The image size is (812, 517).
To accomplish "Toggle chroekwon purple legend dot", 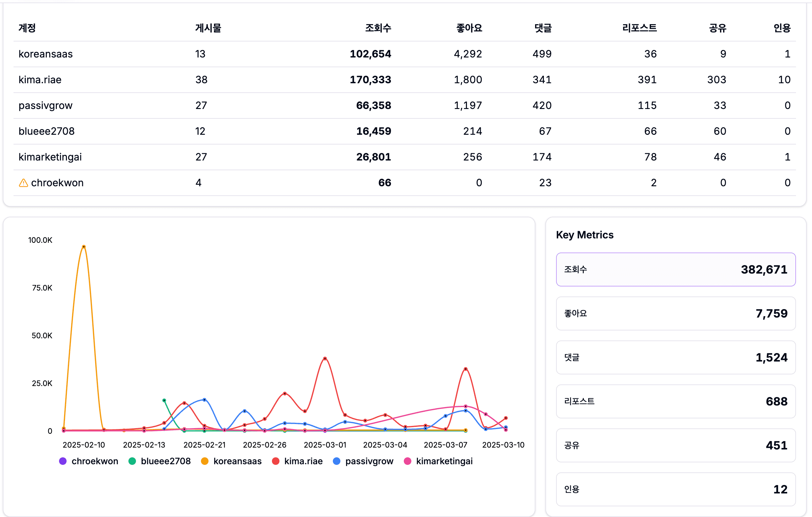I will tap(63, 461).
